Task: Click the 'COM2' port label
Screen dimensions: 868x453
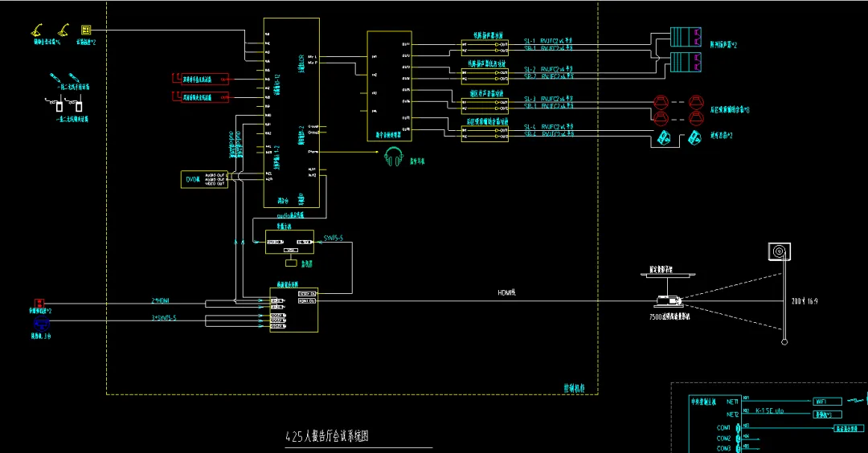Action: [x=723, y=439]
